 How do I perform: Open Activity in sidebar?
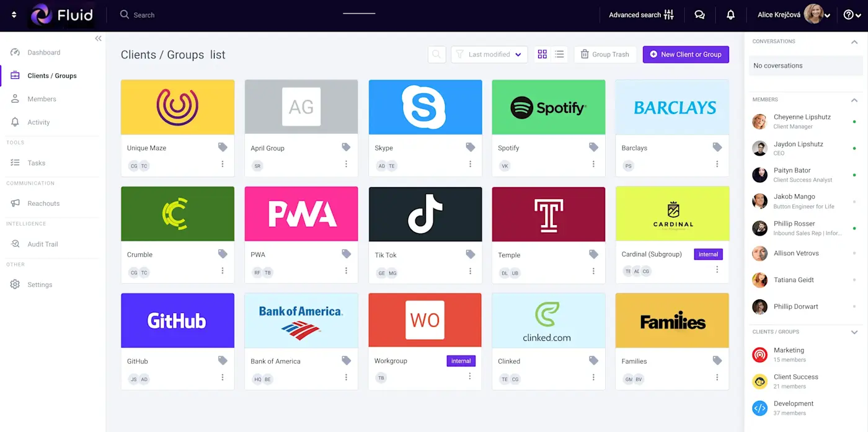38,122
